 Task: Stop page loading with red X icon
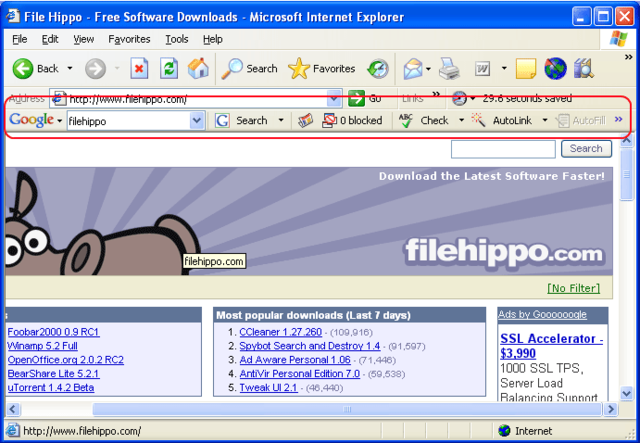pyautogui.click(x=139, y=68)
